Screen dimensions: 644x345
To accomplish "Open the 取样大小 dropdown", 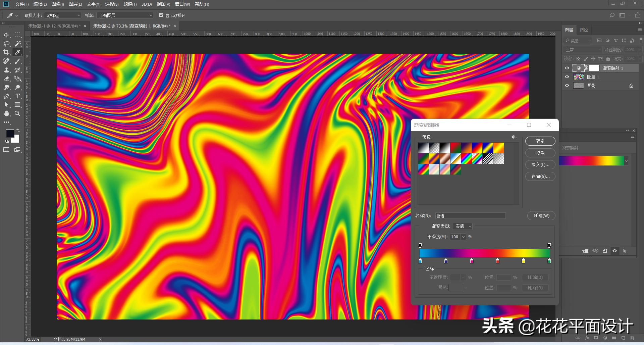I will (63, 15).
